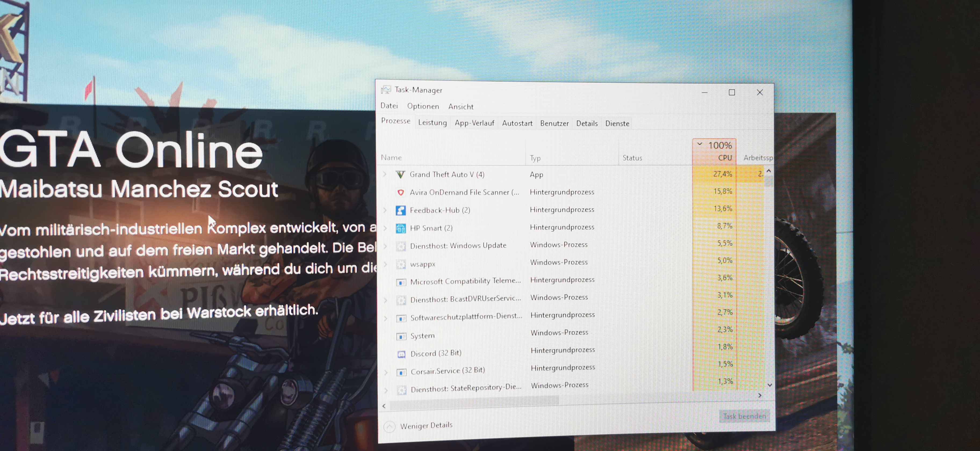The image size is (980, 451).
Task: Expand the Grand Theft Auto V process group
Action: (x=385, y=174)
